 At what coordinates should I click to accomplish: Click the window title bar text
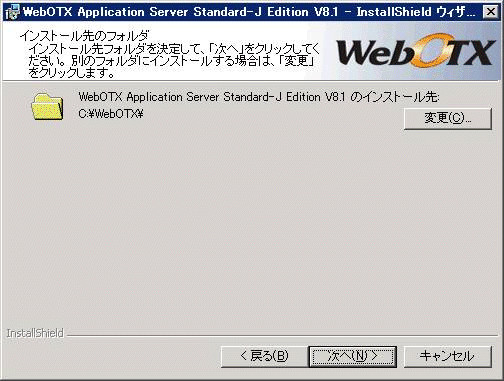pos(249,12)
